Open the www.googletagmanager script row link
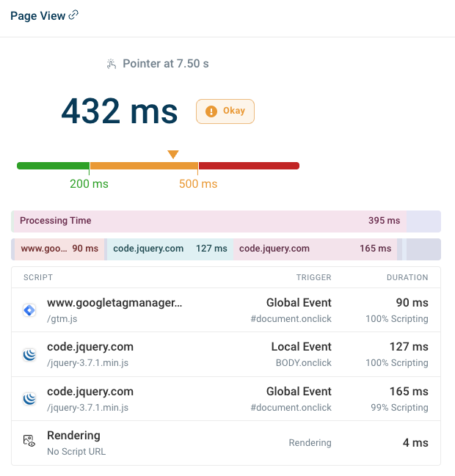Image resolution: width=455 pixels, height=476 pixels. point(114,303)
